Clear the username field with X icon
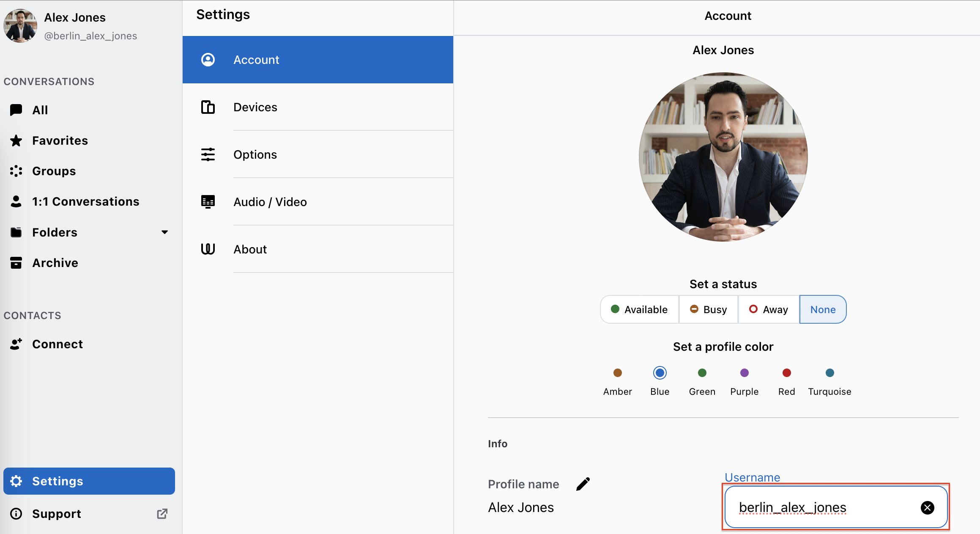This screenshot has width=980, height=534. (x=928, y=507)
